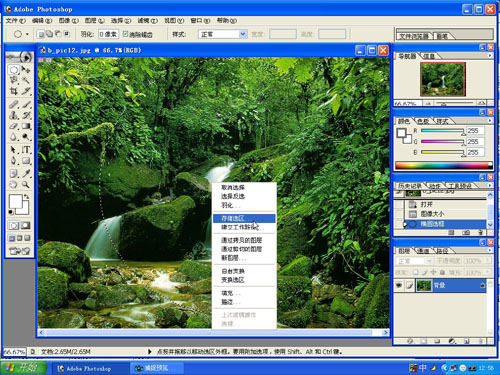Open the 样式 style dropdown showing 正常
This screenshot has height=375, width=500.
pos(223,34)
